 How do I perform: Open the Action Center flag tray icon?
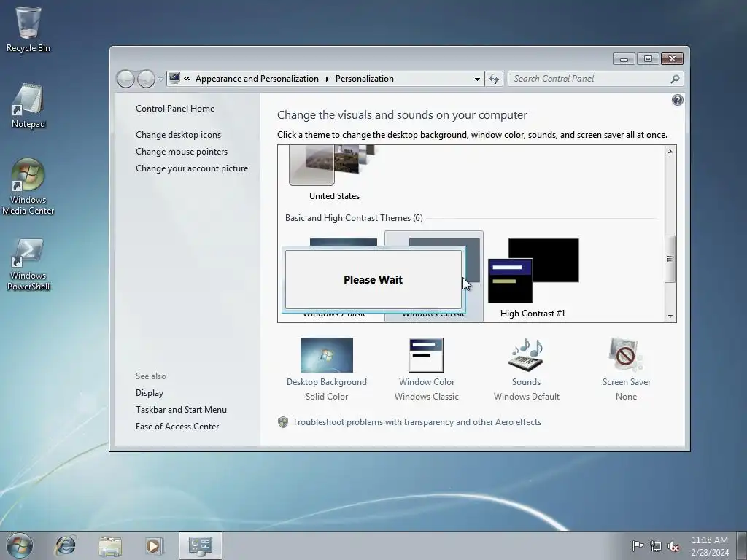click(x=638, y=545)
